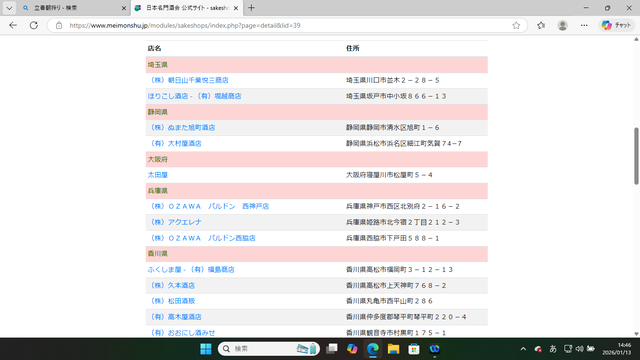The height and width of the screenshot is (360, 640).
Task: Open the volume control tray icon
Action: click(580, 349)
